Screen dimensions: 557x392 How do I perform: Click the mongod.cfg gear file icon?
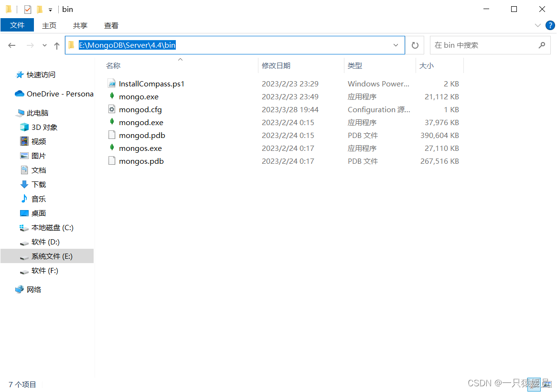[112, 109]
